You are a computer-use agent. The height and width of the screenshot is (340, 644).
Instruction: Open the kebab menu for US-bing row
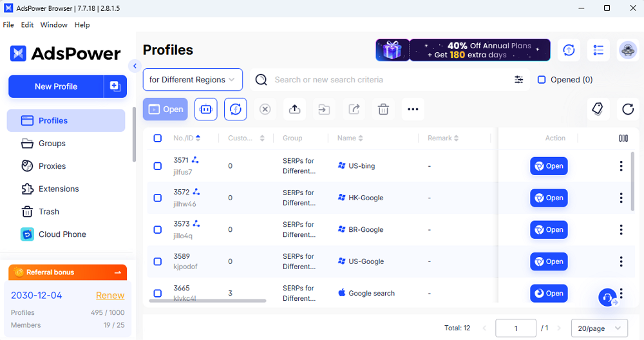[x=621, y=166]
